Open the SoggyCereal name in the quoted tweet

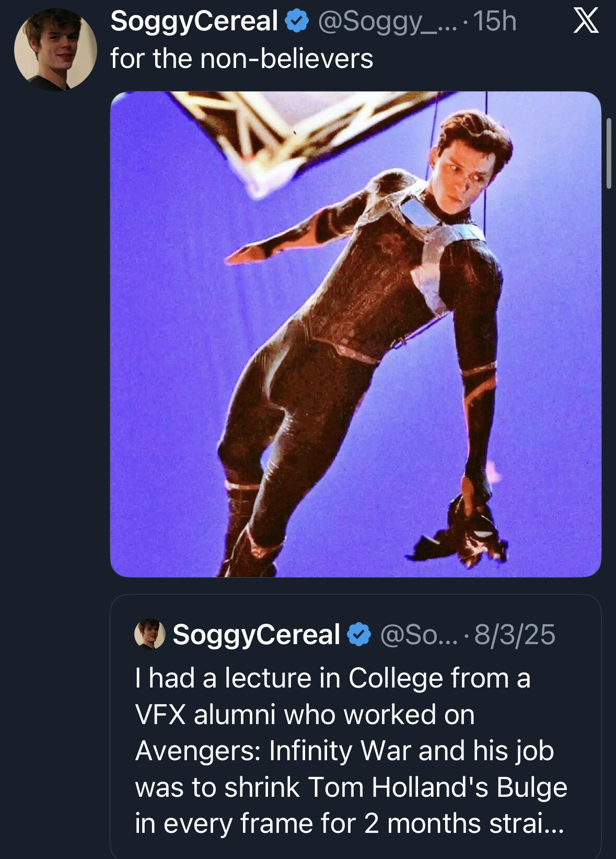click(256, 635)
